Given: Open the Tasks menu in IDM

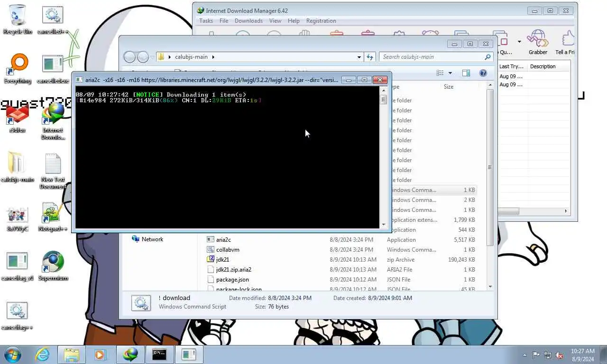Looking at the screenshot, I should [x=206, y=21].
